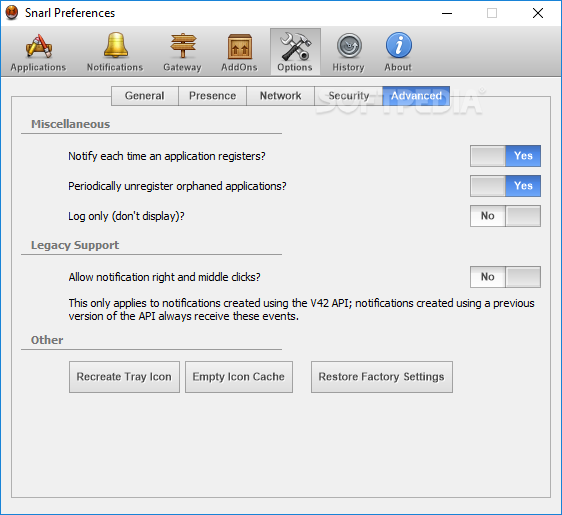Screen dimensions: 562x515
Task: Select the Advanced tab
Action: coord(416,96)
